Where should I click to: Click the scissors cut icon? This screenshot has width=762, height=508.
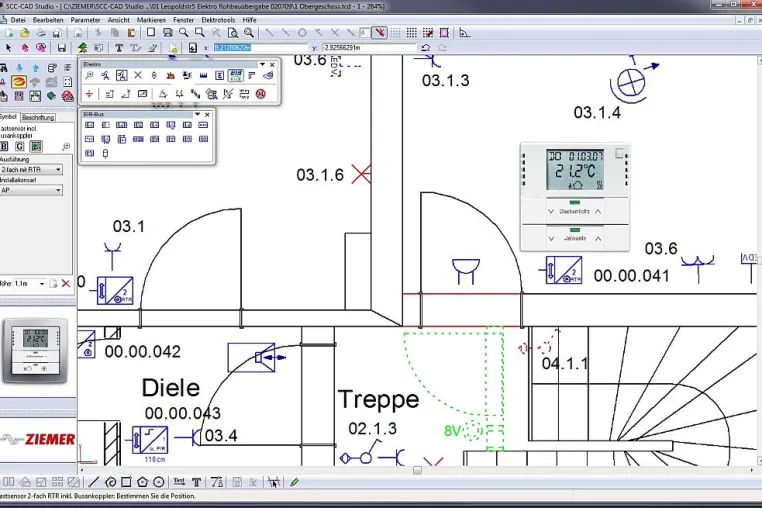pos(98,33)
